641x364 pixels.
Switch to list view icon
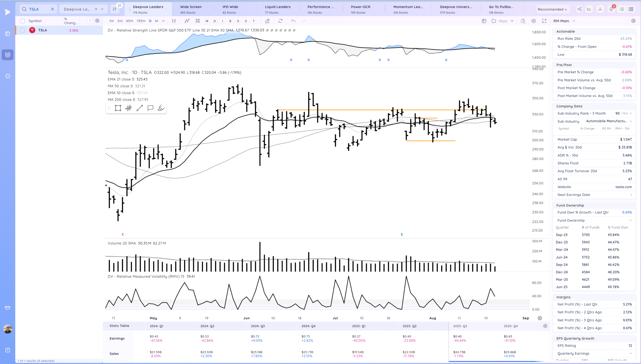click(621, 9)
